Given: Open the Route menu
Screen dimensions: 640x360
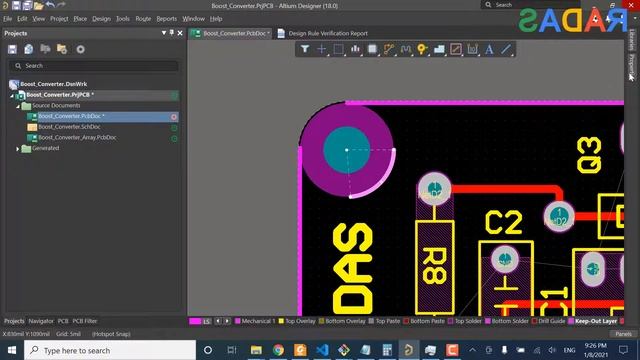Looking at the screenshot, I should pos(143,19).
